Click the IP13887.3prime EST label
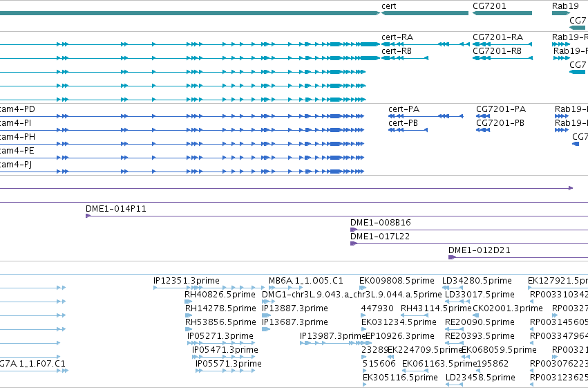Screen dimensions: 588x388 [x=295, y=308]
